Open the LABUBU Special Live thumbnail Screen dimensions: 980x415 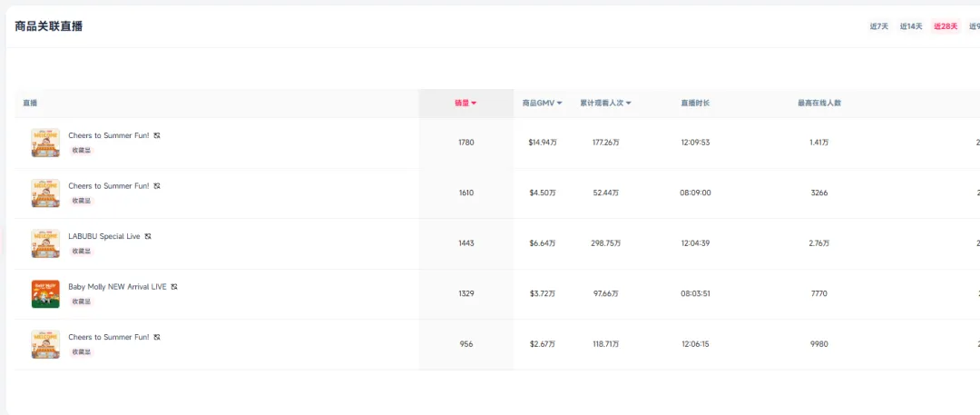coord(45,243)
